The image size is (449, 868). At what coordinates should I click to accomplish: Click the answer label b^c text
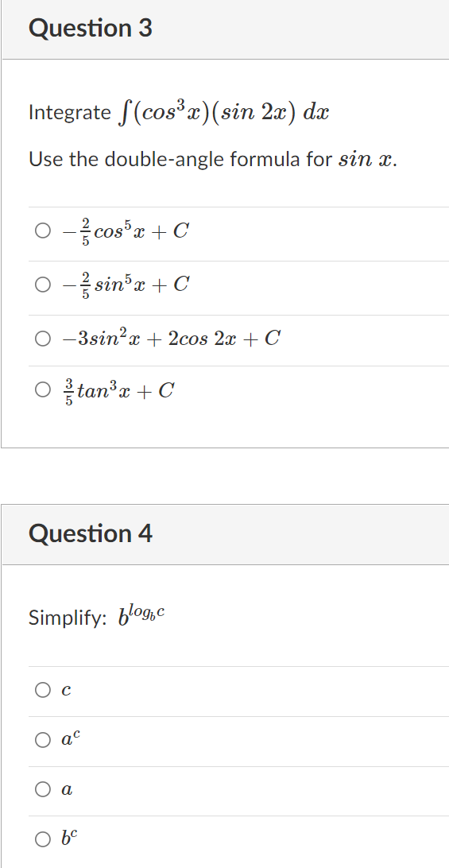[x=70, y=839]
